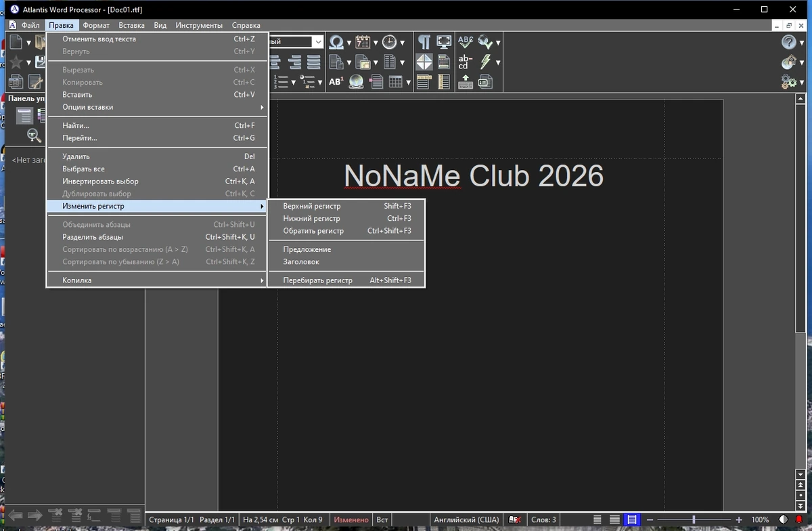812x531 pixels.
Task: Click the clock insert time icon
Action: pyautogui.click(x=389, y=42)
